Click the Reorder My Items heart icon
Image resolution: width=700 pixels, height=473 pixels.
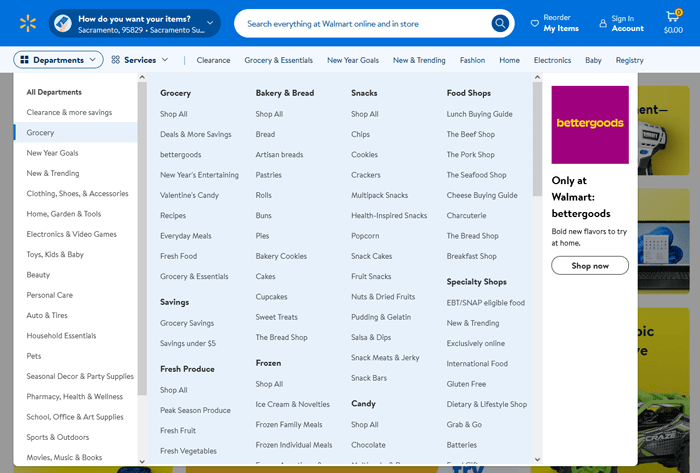534,23
